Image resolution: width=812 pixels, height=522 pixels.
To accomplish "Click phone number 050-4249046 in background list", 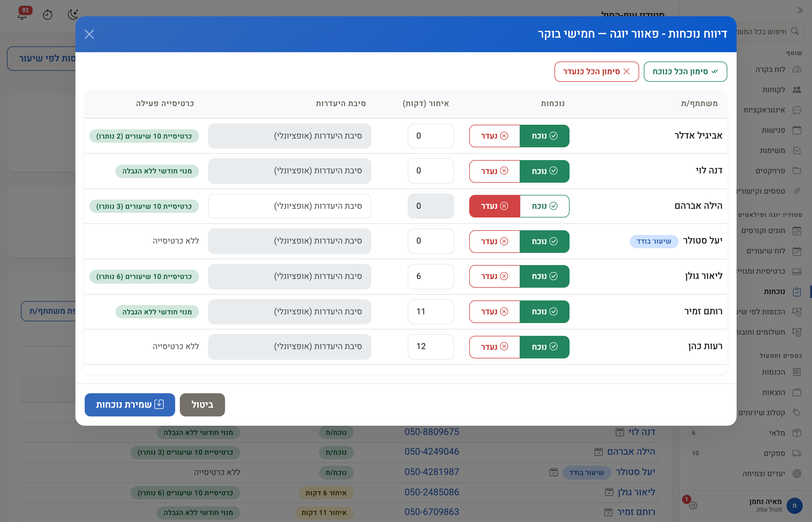I will [432, 452].
